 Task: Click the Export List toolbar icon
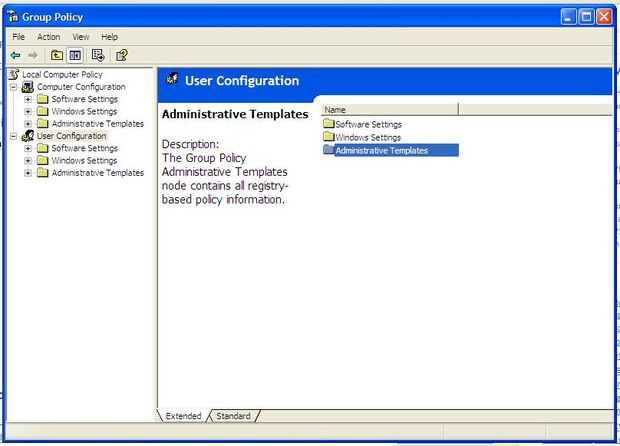(98, 55)
